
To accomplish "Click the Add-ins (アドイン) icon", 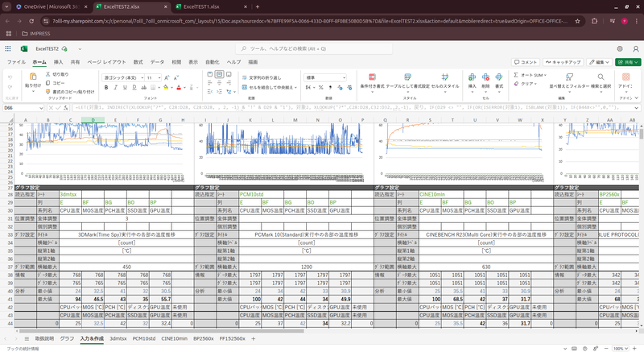I will (x=625, y=77).
